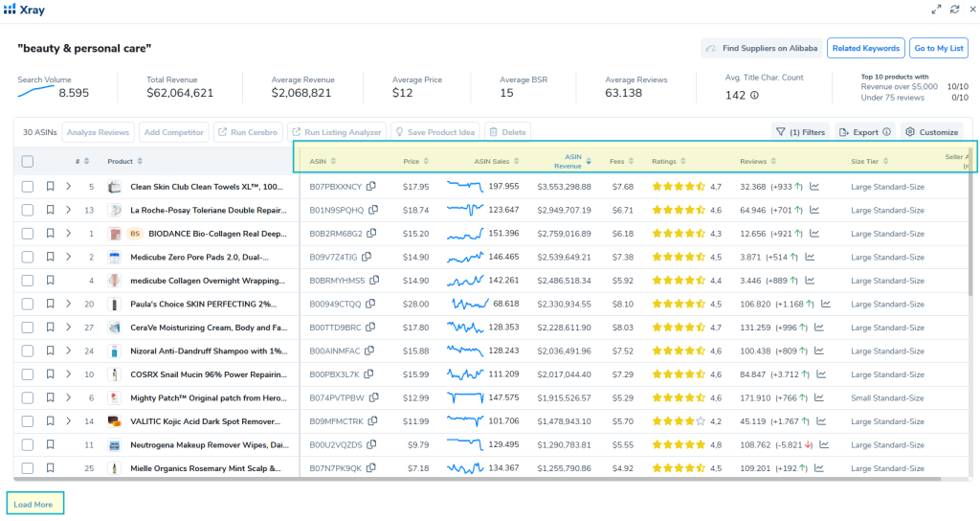
Task: Copy the ASIN B07PBXXNCY
Action: [x=371, y=187]
